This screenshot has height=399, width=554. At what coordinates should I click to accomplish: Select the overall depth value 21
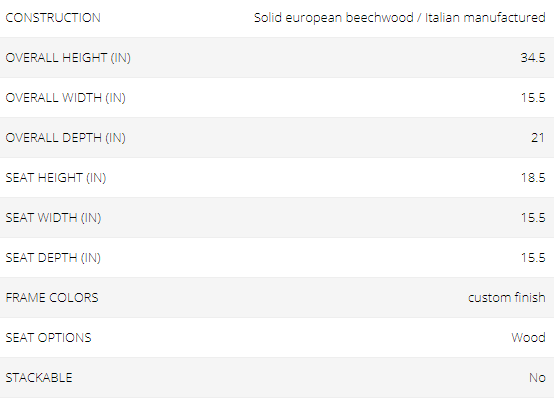(x=538, y=137)
